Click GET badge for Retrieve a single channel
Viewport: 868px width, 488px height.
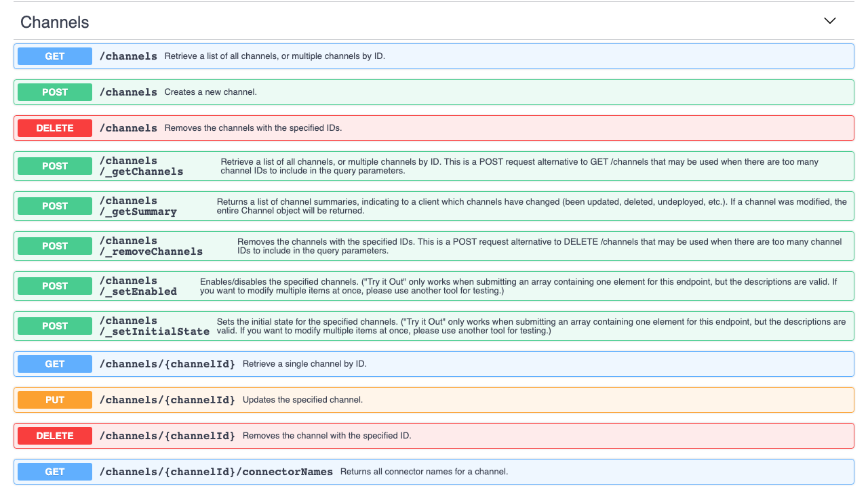(x=55, y=364)
